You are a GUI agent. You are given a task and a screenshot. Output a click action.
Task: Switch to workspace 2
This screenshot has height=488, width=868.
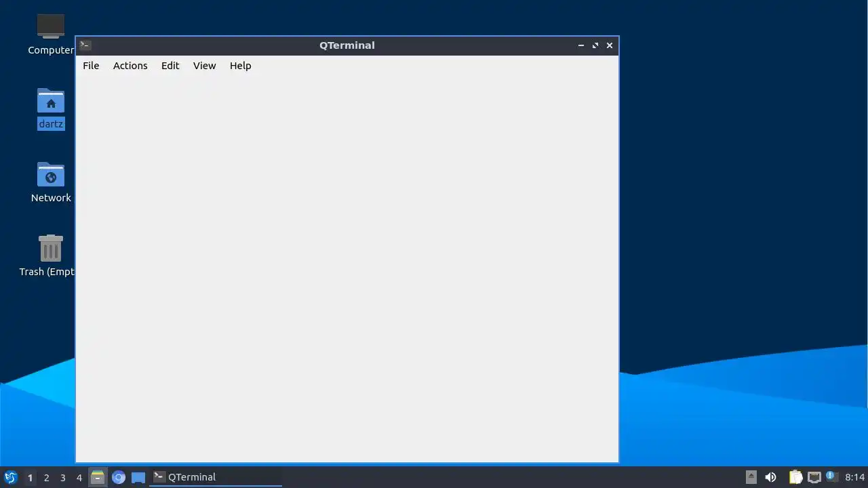pyautogui.click(x=47, y=478)
